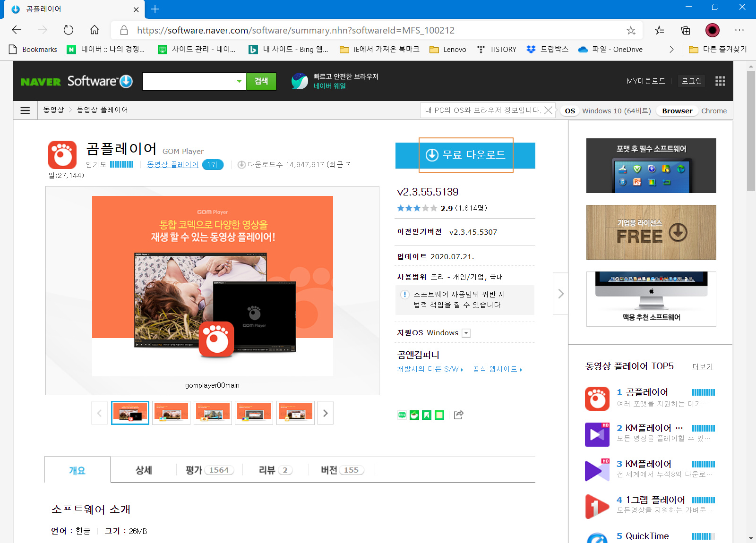Open the 평가 1564 tab
Viewport: 756px width, 543px height.
coord(210,470)
